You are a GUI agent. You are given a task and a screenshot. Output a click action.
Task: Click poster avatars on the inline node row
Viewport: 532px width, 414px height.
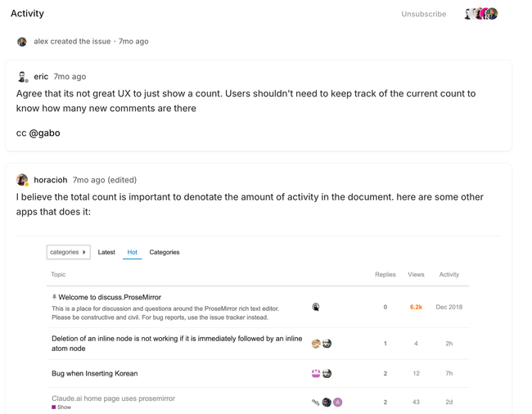[x=321, y=344]
